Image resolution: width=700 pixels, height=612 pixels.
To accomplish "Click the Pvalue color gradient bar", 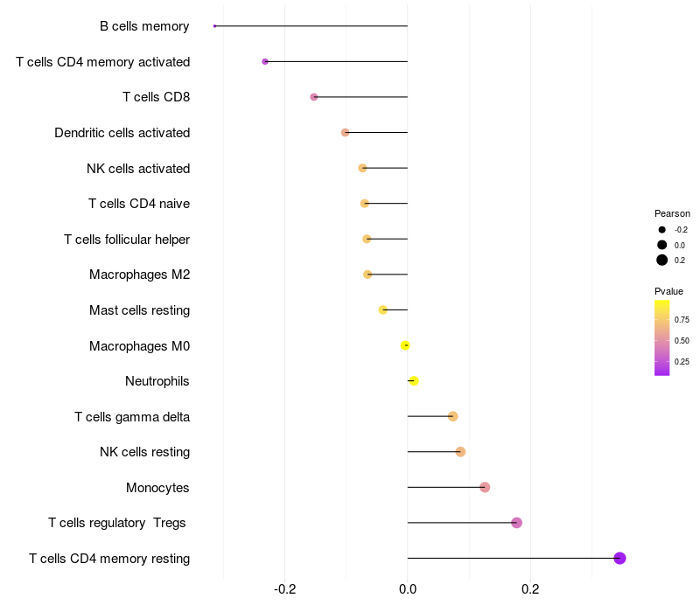I will pyautogui.click(x=661, y=338).
